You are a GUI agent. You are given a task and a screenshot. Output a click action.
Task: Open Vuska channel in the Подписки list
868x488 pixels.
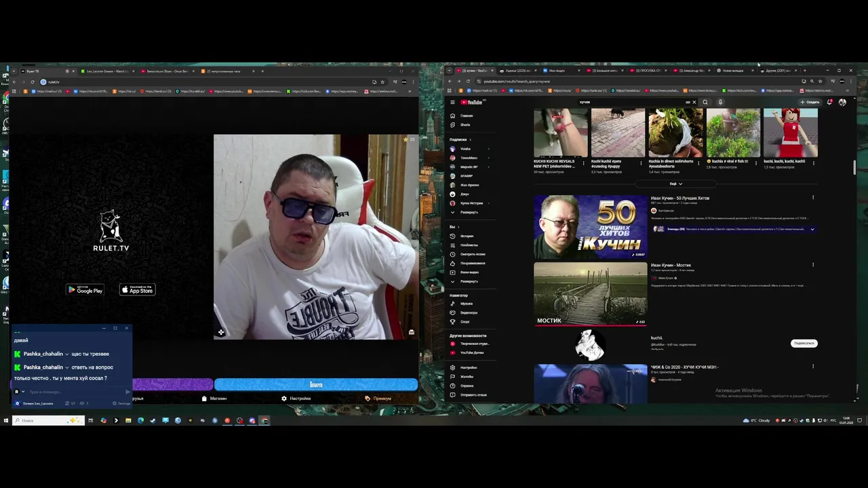click(465, 148)
